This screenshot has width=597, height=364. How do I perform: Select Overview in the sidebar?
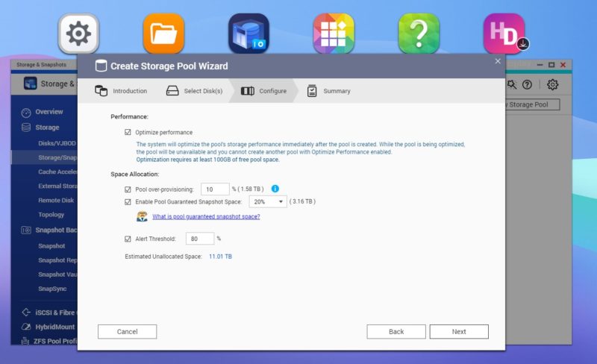point(49,112)
